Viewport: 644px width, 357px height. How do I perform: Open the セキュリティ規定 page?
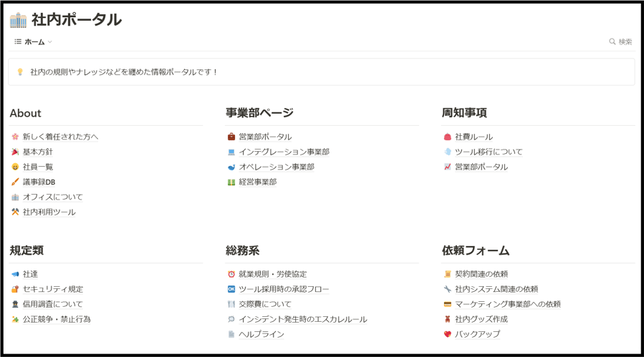[x=53, y=289]
